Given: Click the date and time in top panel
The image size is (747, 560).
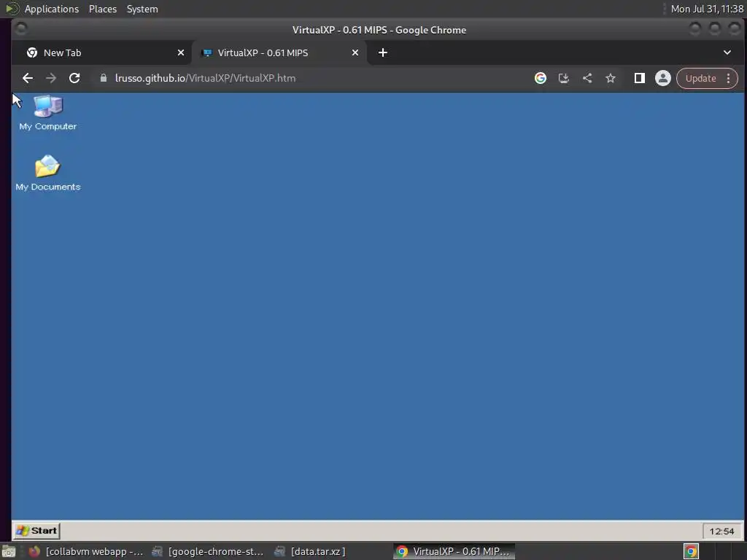Looking at the screenshot, I should 707,9.
